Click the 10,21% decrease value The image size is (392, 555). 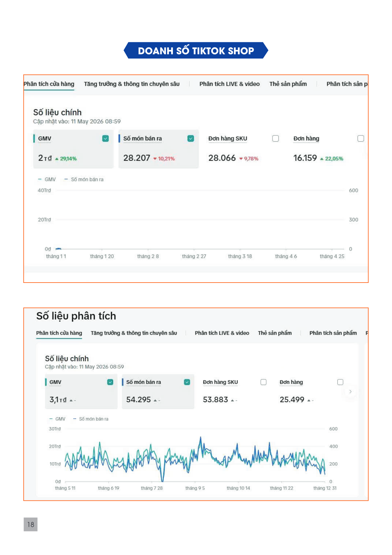(x=166, y=159)
